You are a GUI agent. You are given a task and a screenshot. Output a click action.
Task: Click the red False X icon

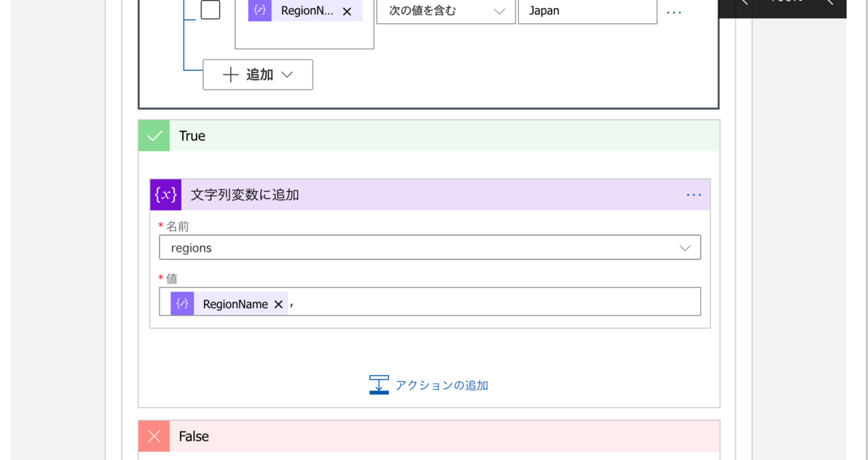pos(154,436)
